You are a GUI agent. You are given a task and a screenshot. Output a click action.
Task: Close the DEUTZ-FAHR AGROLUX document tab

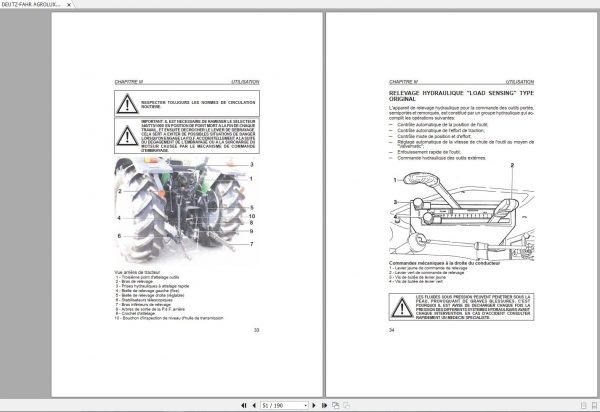pos(69,5)
